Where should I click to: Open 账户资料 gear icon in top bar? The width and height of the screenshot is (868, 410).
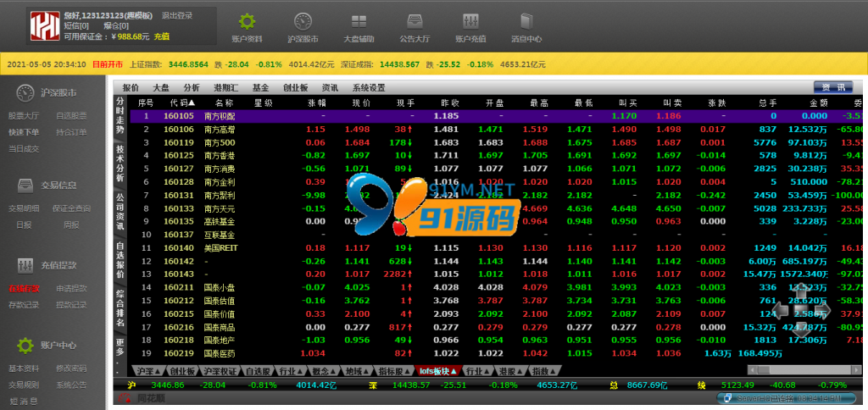point(247,22)
